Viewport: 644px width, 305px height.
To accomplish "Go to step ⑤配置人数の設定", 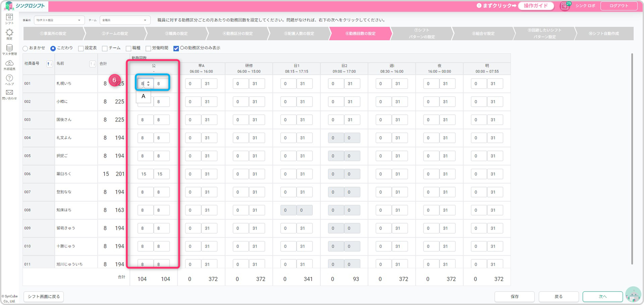I will point(298,33).
